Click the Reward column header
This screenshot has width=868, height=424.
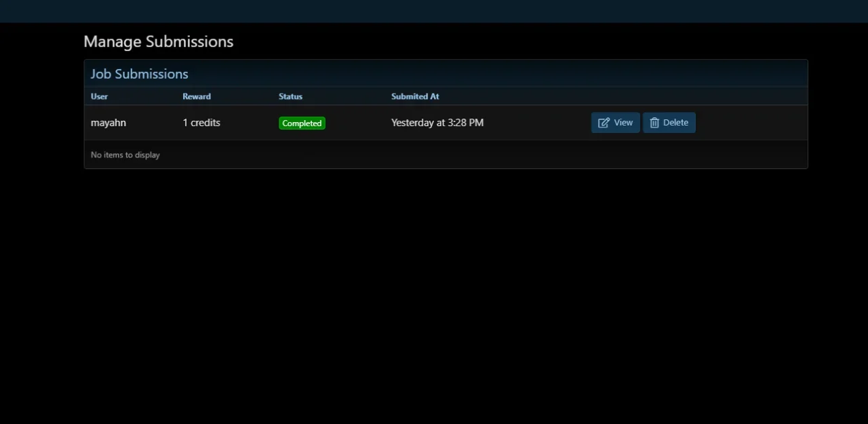point(197,96)
